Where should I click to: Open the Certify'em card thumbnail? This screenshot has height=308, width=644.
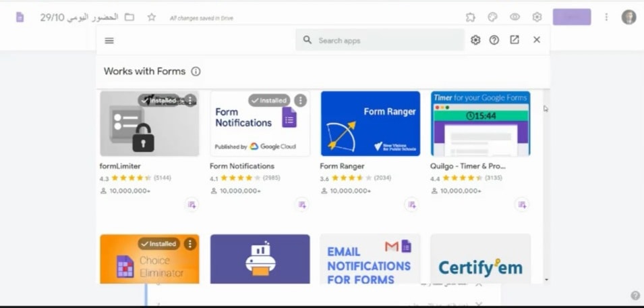click(x=481, y=259)
